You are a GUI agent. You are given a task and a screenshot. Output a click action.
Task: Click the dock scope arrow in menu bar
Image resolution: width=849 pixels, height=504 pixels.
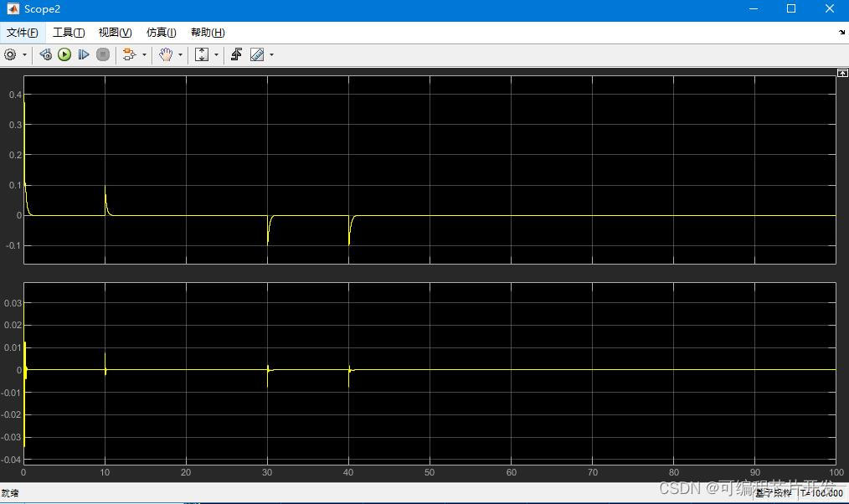coord(842,33)
